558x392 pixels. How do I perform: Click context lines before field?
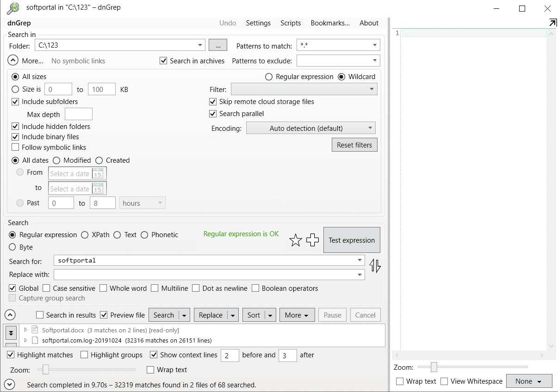point(230,355)
